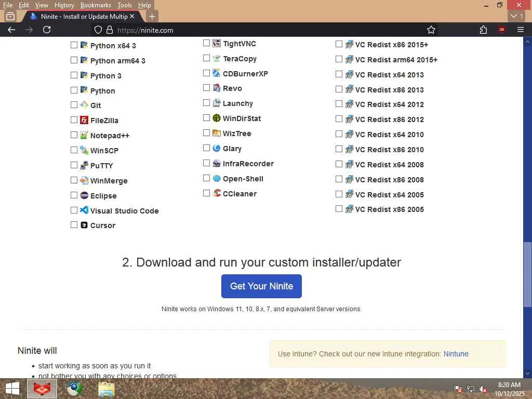The width and height of the screenshot is (532, 399).
Task: Click the Cursor app icon
Action: tap(84, 225)
